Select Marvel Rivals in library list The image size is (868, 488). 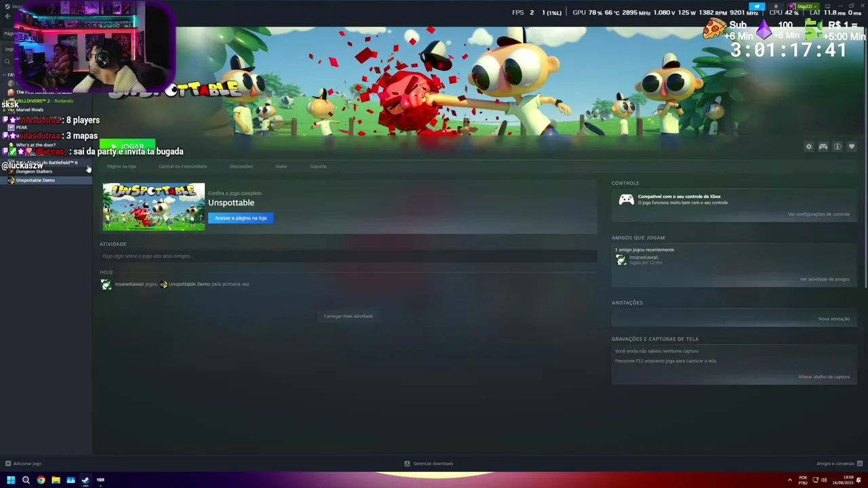coord(46,110)
